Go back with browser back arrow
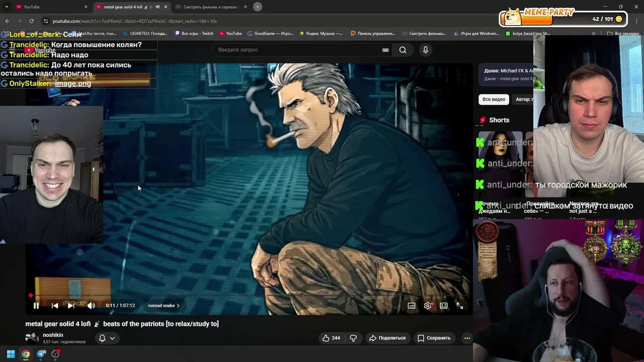 7,21
